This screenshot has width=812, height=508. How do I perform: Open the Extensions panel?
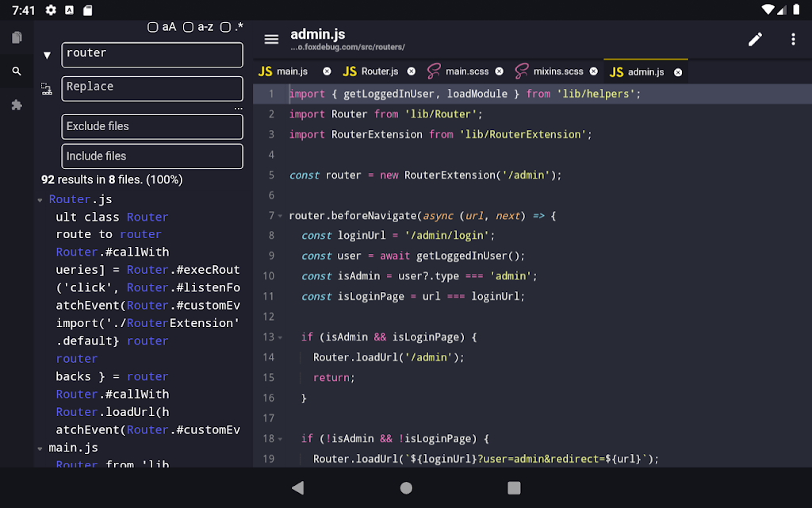[16, 103]
